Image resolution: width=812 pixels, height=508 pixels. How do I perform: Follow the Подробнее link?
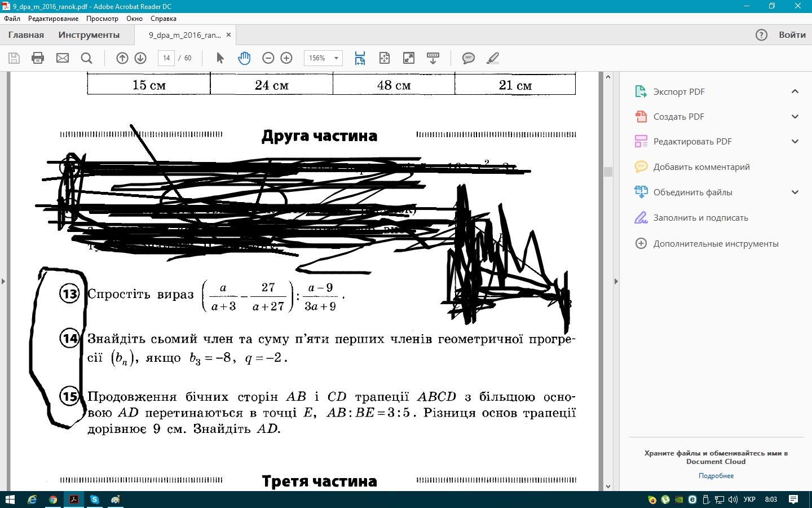tap(716, 476)
